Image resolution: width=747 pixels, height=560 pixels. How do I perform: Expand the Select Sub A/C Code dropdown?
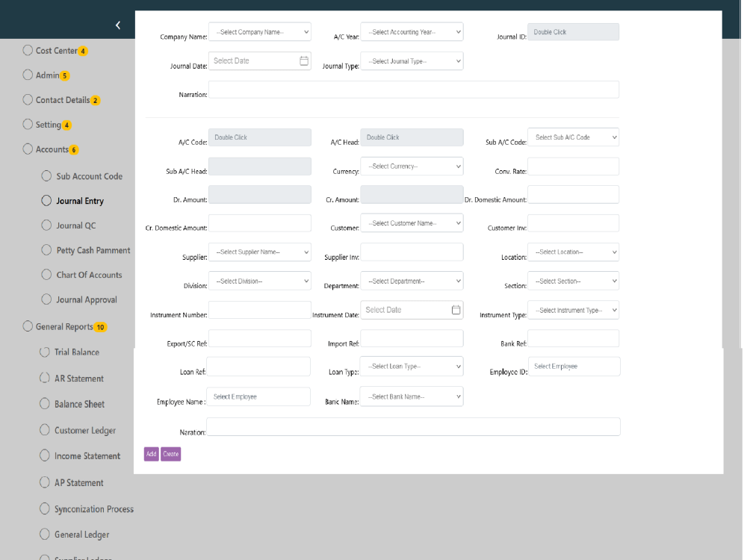click(573, 137)
